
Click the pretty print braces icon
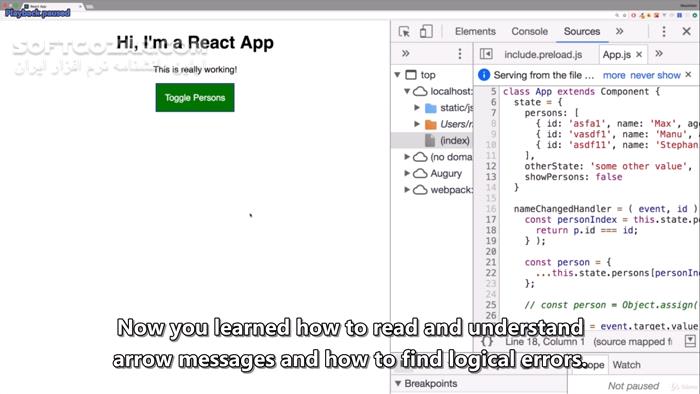[487, 342]
